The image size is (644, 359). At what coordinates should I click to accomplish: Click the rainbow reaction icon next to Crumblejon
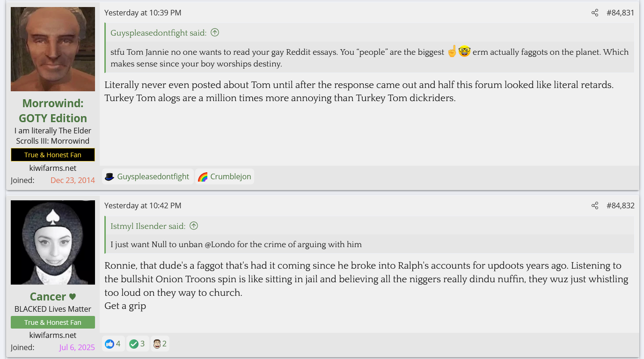tap(203, 176)
